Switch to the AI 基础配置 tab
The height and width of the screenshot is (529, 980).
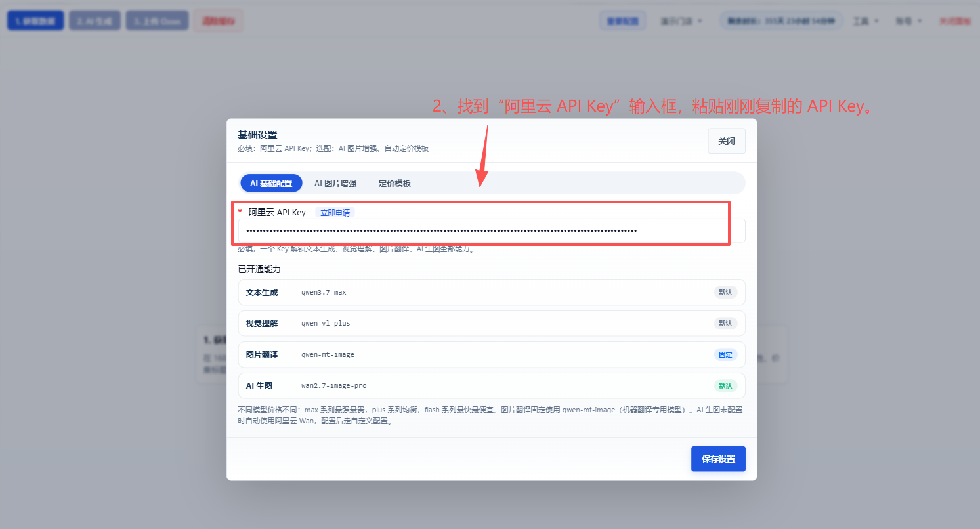[x=271, y=183]
